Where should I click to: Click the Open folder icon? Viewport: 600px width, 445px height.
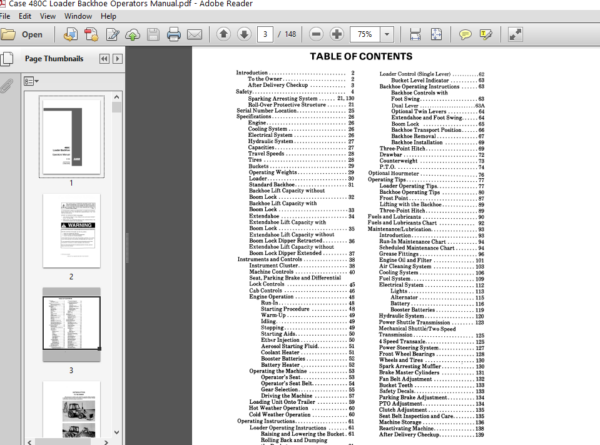click(8, 34)
